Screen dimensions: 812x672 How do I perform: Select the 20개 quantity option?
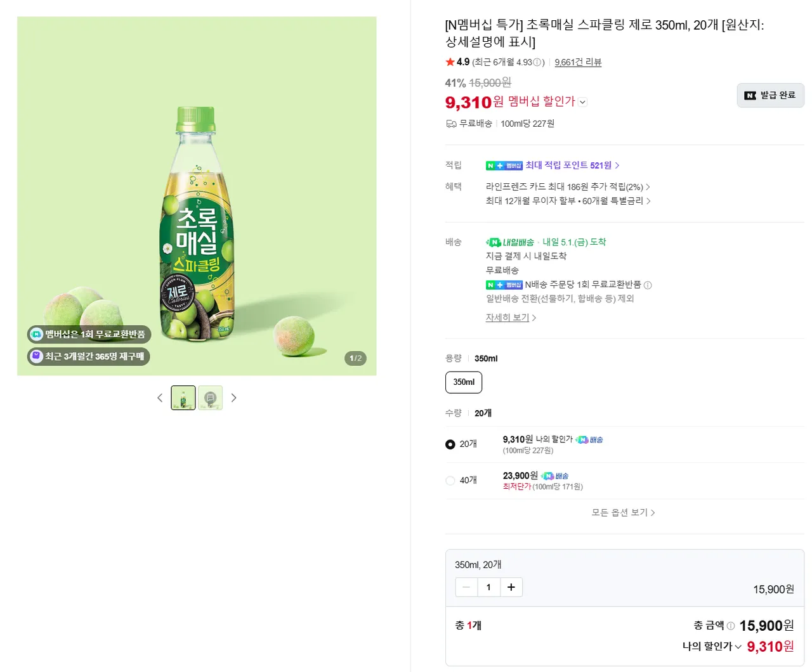(450, 444)
